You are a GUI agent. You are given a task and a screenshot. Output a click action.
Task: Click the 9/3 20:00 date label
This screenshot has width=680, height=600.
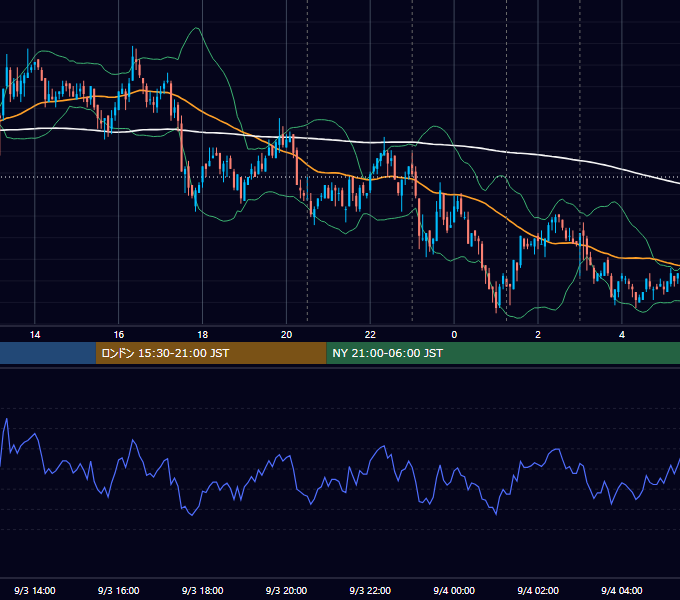pos(286,590)
